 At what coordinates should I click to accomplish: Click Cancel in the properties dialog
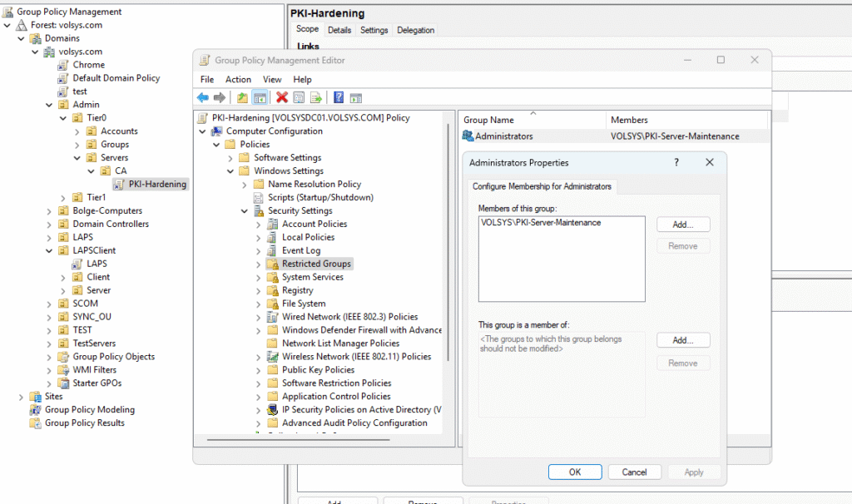[634, 472]
